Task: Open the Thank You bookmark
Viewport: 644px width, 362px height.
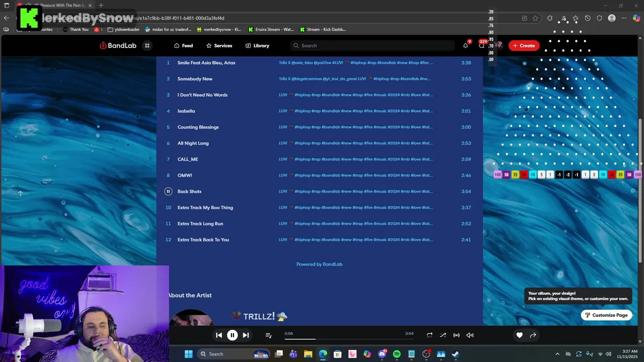Action: pyautogui.click(x=75, y=30)
